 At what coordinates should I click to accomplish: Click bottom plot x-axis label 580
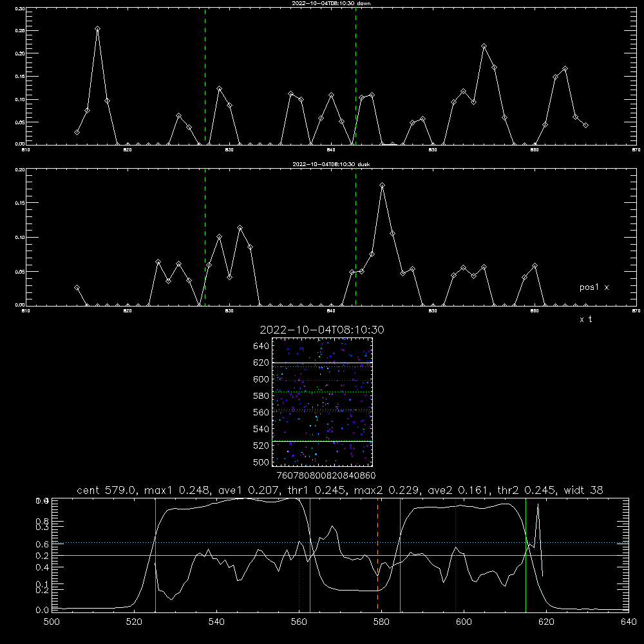tap(381, 622)
